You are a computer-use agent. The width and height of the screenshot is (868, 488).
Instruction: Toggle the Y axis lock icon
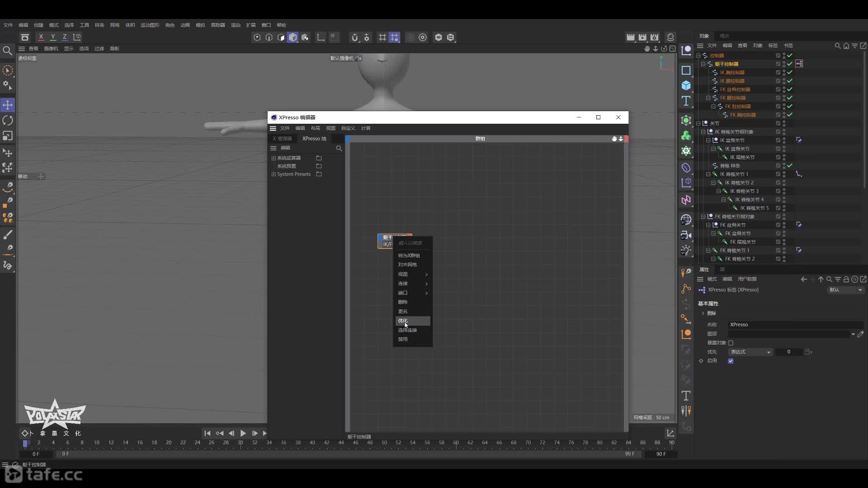coord(53,37)
